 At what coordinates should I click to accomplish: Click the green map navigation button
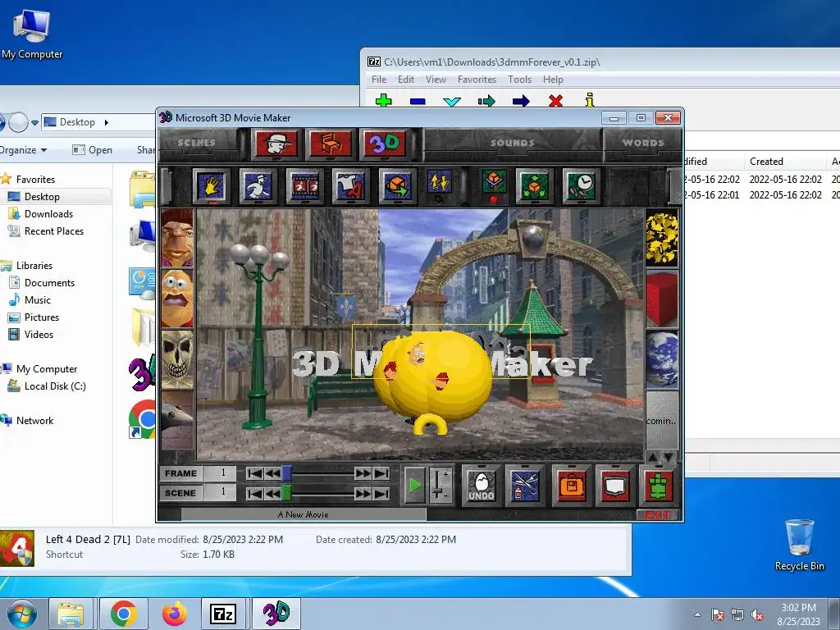pos(659,486)
